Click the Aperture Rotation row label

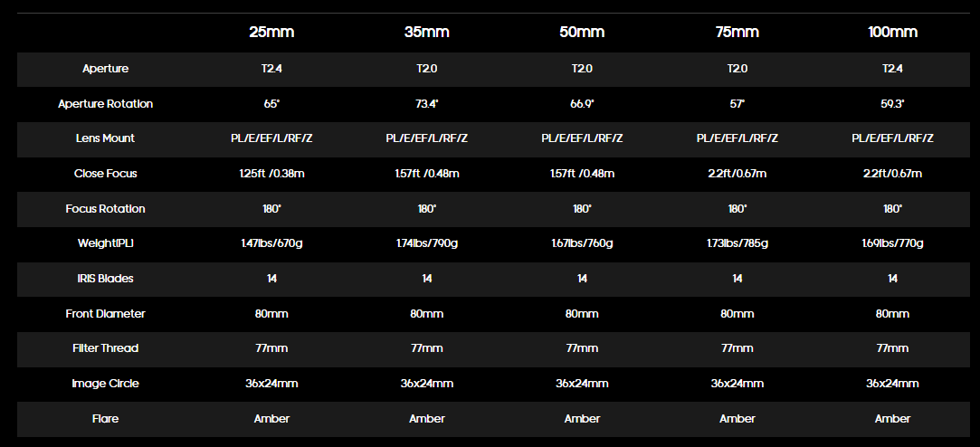tap(106, 104)
